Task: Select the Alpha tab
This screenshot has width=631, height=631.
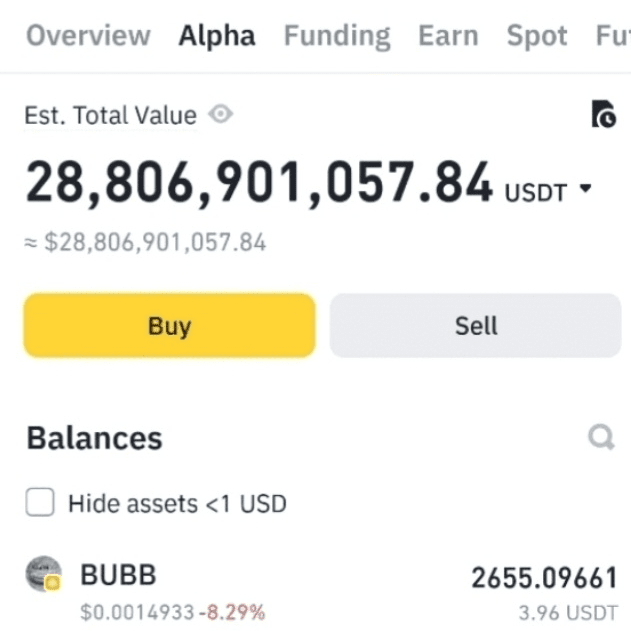Action: (x=217, y=36)
